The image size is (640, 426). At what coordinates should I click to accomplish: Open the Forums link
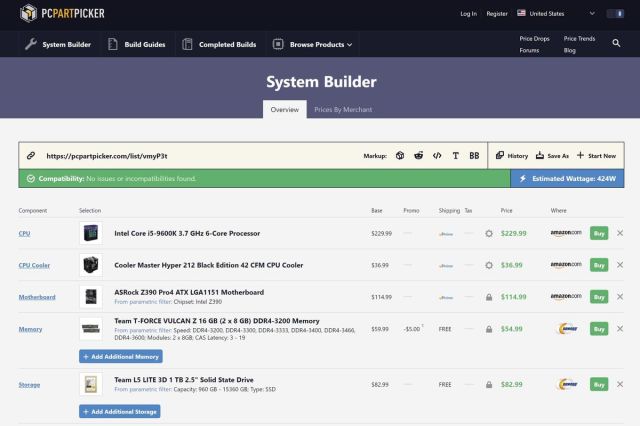pyautogui.click(x=529, y=50)
